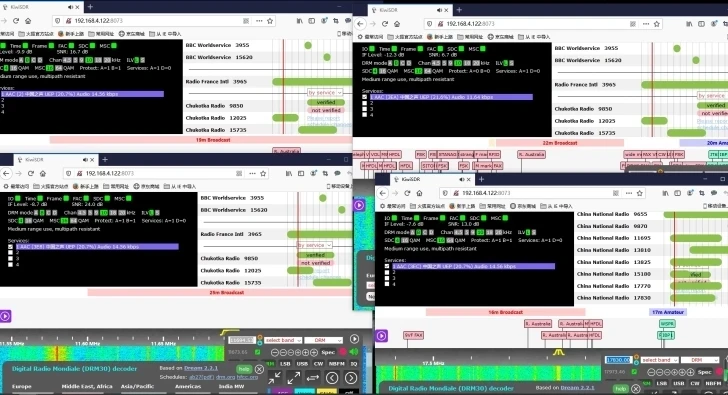Open DRM mode dropdown in bottom-left panel
The height and width of the screenshot is (395, 728).
click(x=324, y=340)
